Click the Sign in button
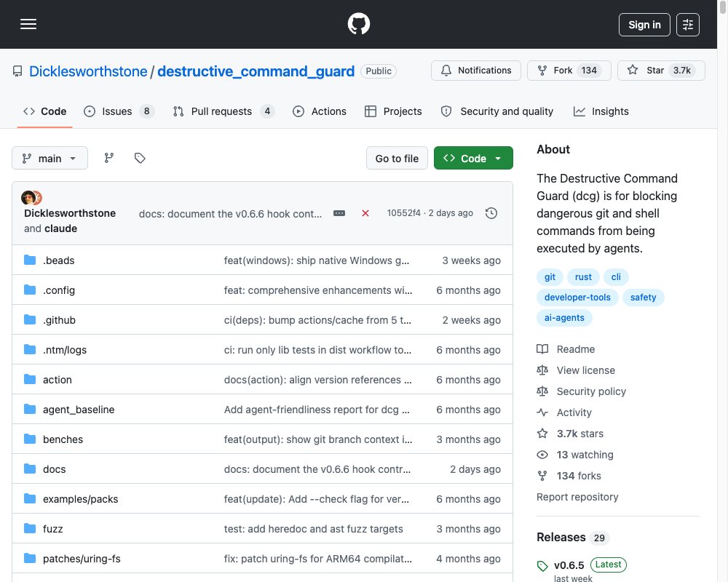 coord(644,25)
